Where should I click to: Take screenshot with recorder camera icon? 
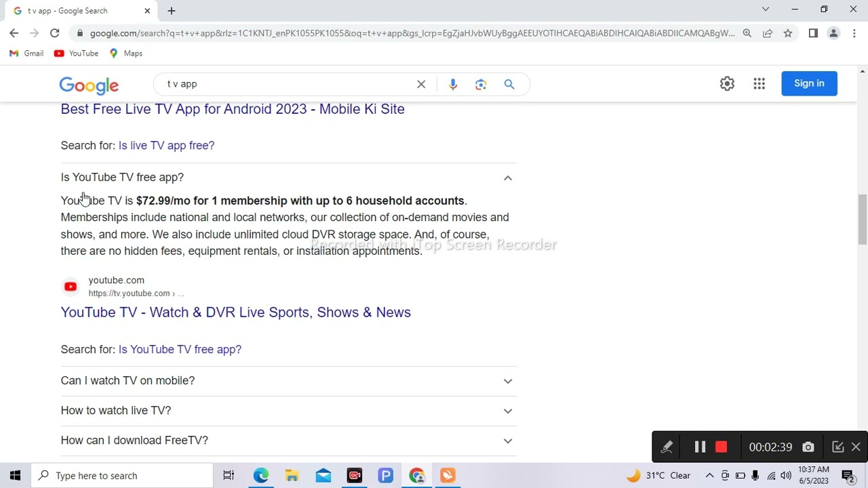click(808, 447)
